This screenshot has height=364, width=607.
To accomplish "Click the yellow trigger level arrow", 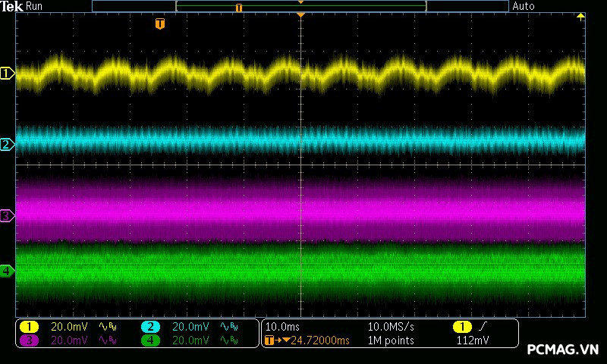I will [x=581, y=17].
